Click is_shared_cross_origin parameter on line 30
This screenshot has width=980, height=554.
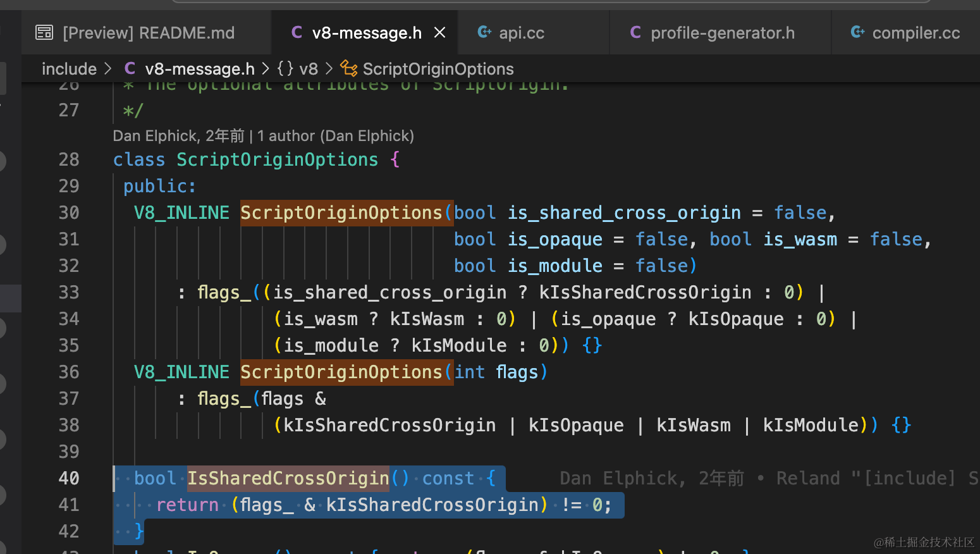[x=624, y=212]
